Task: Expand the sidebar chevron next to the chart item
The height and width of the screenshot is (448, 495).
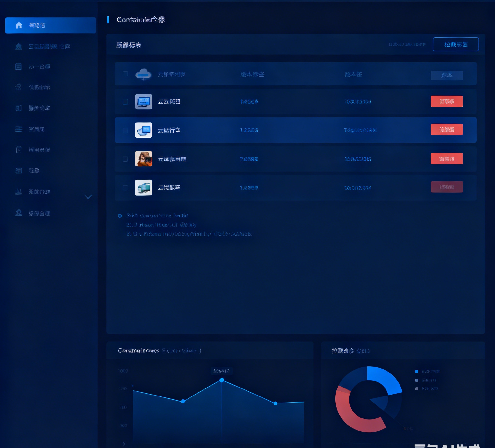Action: pyautogui.click(x=88, y=197)
